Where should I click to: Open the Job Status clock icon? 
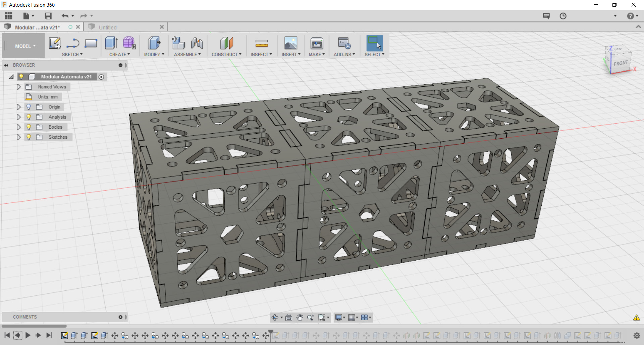click(563, 16)
